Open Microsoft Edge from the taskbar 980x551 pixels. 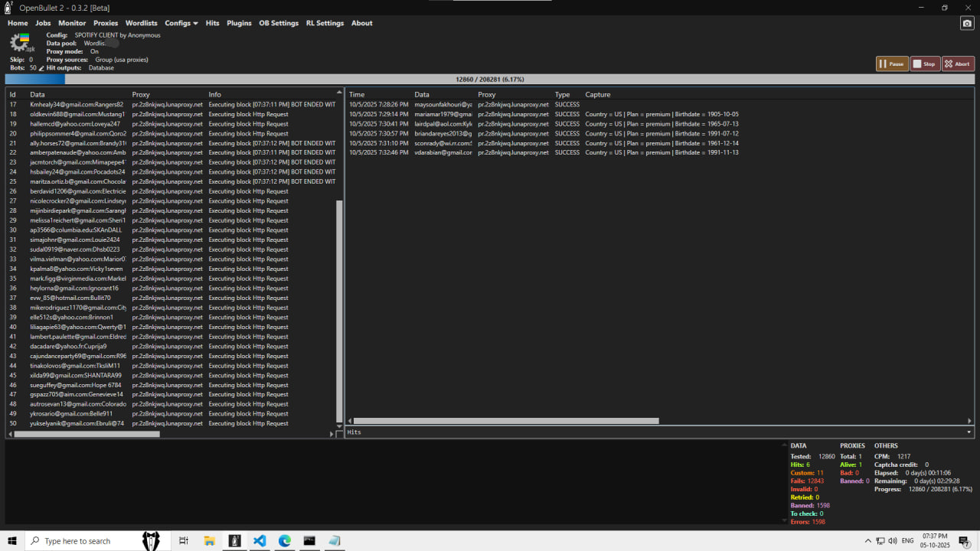(x=284, y=541)
